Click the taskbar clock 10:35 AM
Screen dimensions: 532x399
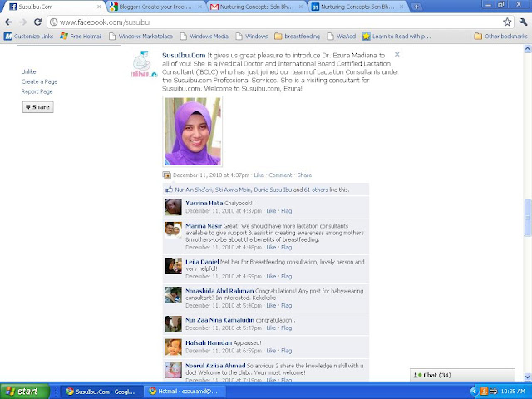pyautogui.click(x=513, y=392)
